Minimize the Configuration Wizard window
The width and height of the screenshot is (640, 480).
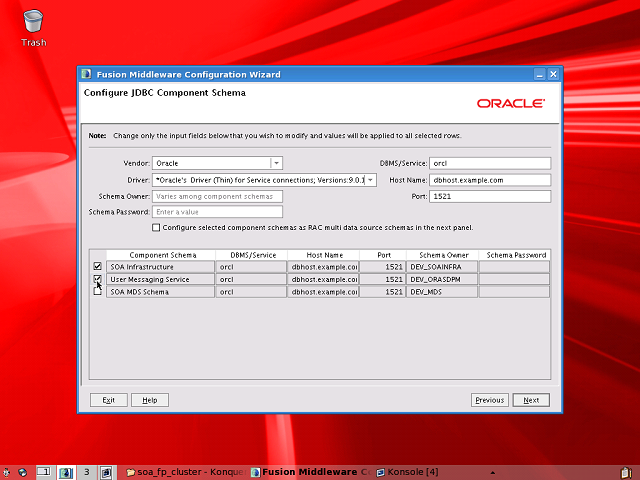coord(540,74)
